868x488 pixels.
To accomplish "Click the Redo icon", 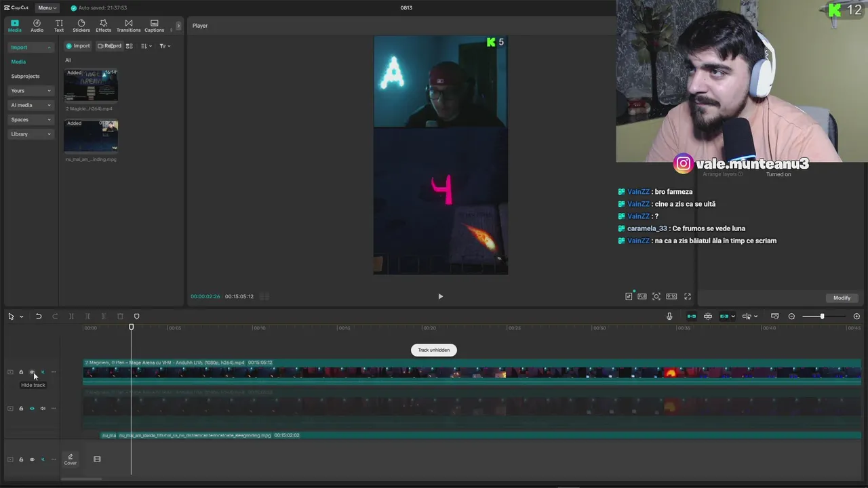I will click(55, 317).
